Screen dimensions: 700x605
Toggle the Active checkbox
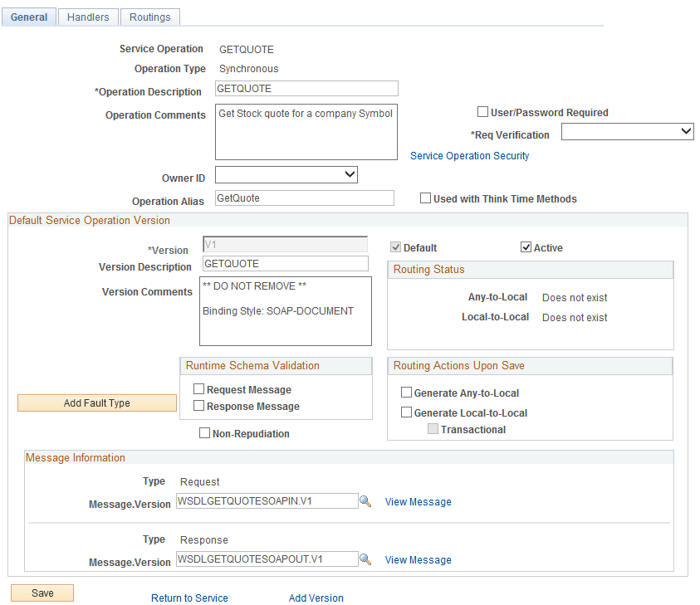[526, 247]
